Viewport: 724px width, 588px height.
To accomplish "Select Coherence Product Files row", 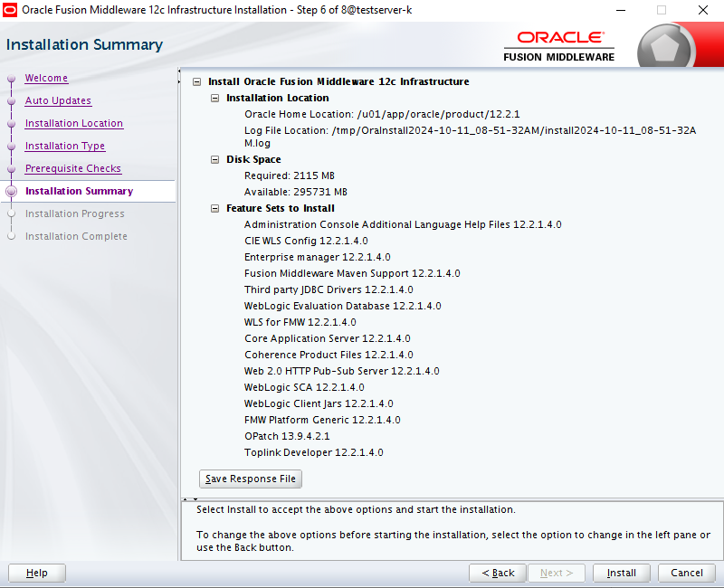I will (x=329, y=355).
